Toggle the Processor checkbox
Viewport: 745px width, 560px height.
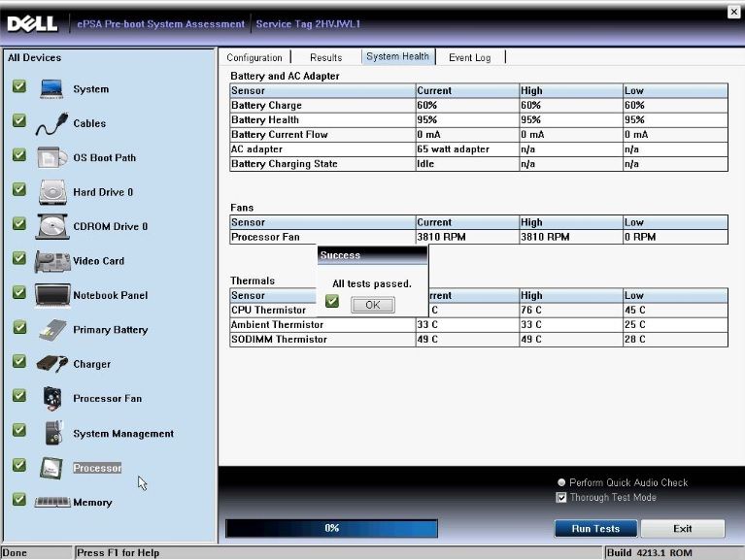click(19, 465)
